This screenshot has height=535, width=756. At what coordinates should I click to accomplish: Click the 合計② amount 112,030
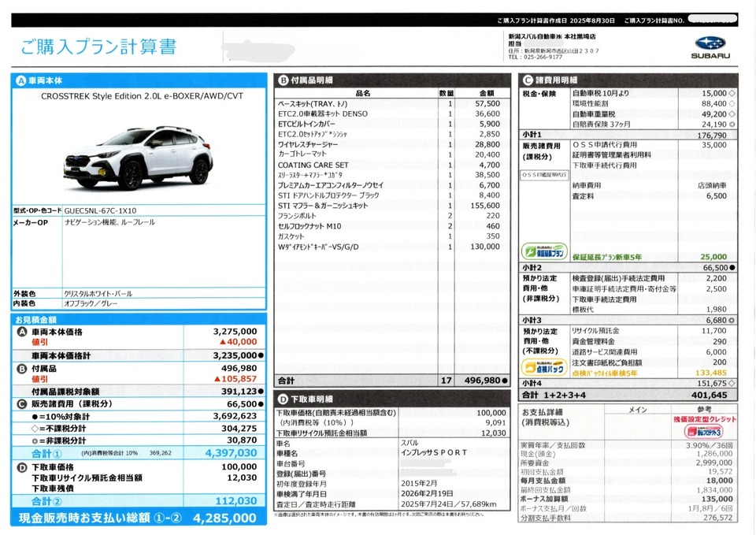236,501
